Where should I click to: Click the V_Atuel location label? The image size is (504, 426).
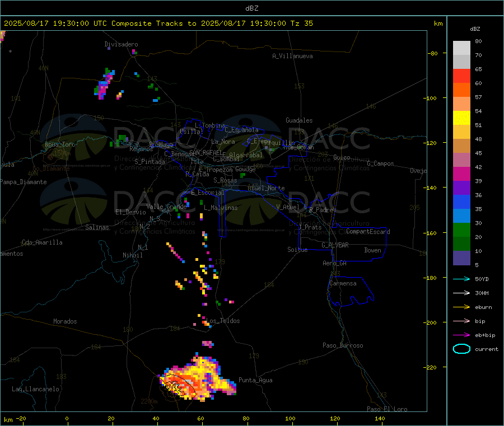pyautogui.click(x=288, y=207)
